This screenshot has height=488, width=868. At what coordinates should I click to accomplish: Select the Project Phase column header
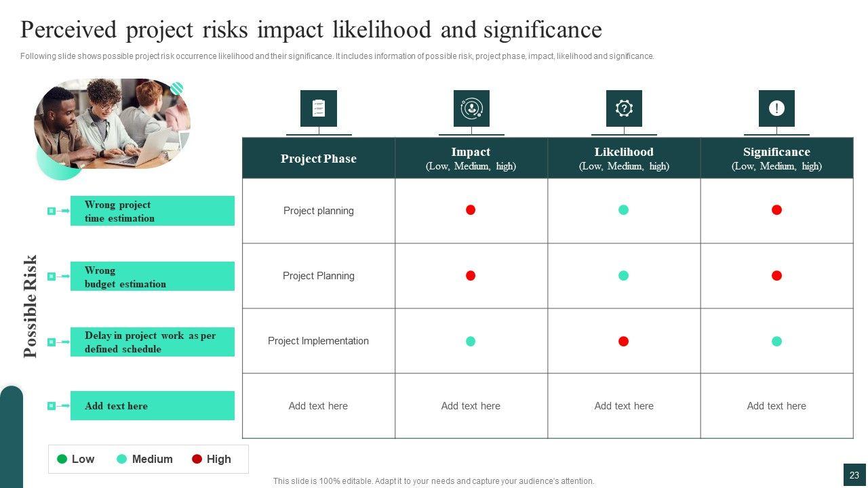(319, 159)
